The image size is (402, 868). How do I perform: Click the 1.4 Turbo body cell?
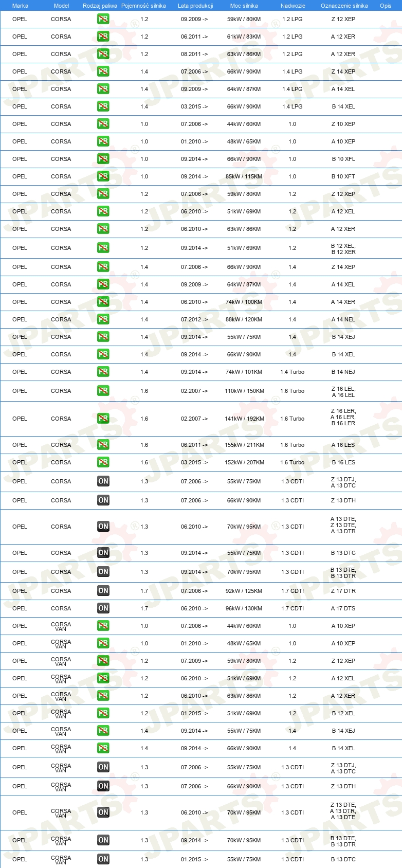click(293, 372)
